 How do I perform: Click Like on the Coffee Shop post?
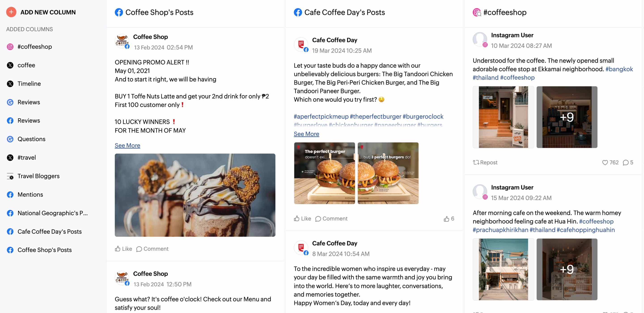click(123, 249)
